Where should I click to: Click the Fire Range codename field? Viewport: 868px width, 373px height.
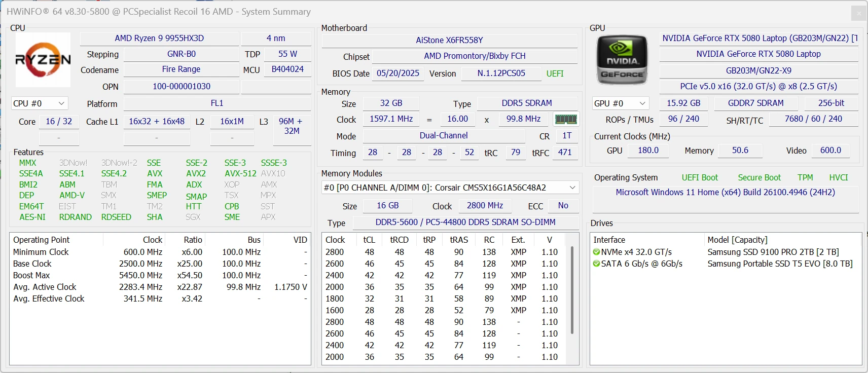(x=181, y=69)
